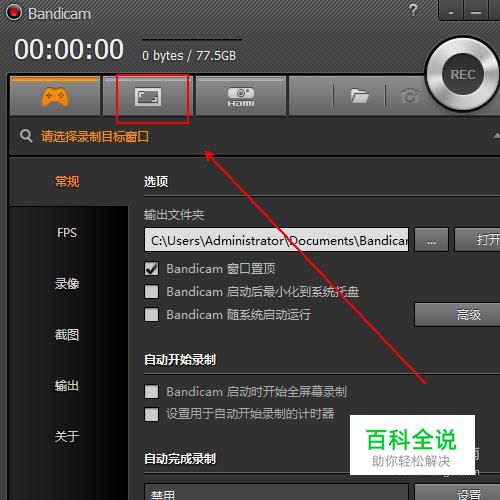The width and height of the screenshot is (500, 500).
Task: Open the FPS settings tab
Action: (67, 233)
